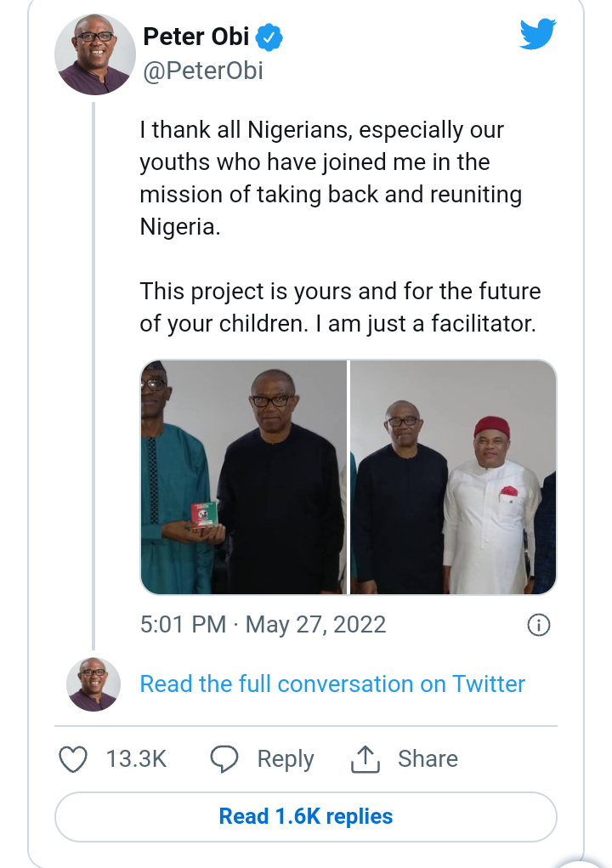Open the Peter Obi display name
The width and height of the screenshot is (612, 868).
[195, 37]
